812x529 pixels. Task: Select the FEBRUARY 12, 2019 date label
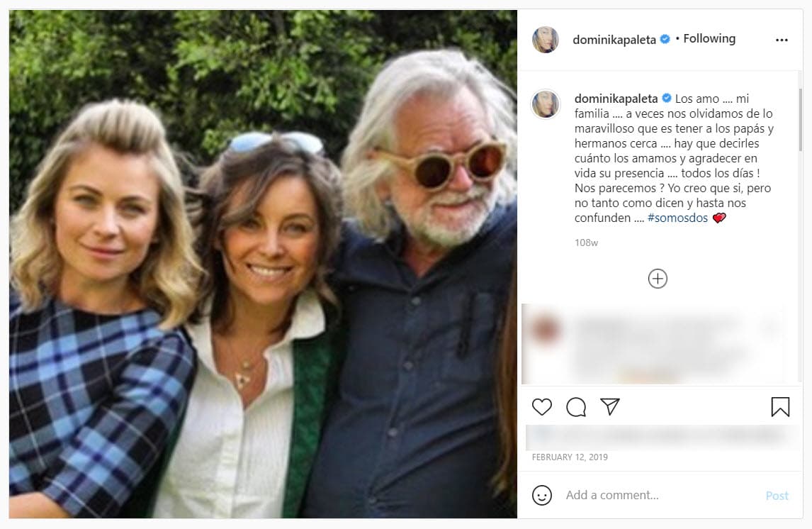coord(569,457)
